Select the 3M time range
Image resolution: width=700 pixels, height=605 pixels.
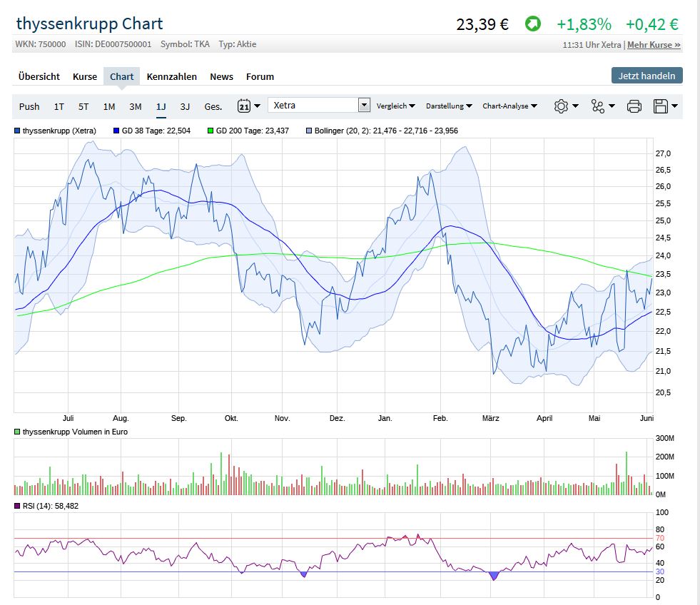point(136,106)
